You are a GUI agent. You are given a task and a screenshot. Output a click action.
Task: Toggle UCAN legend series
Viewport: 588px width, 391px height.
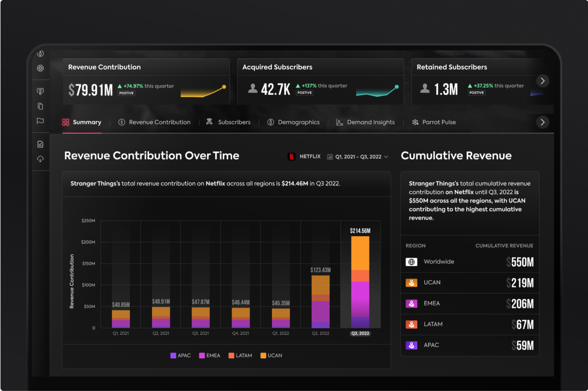pyautogui.click(x=271, y=355)
